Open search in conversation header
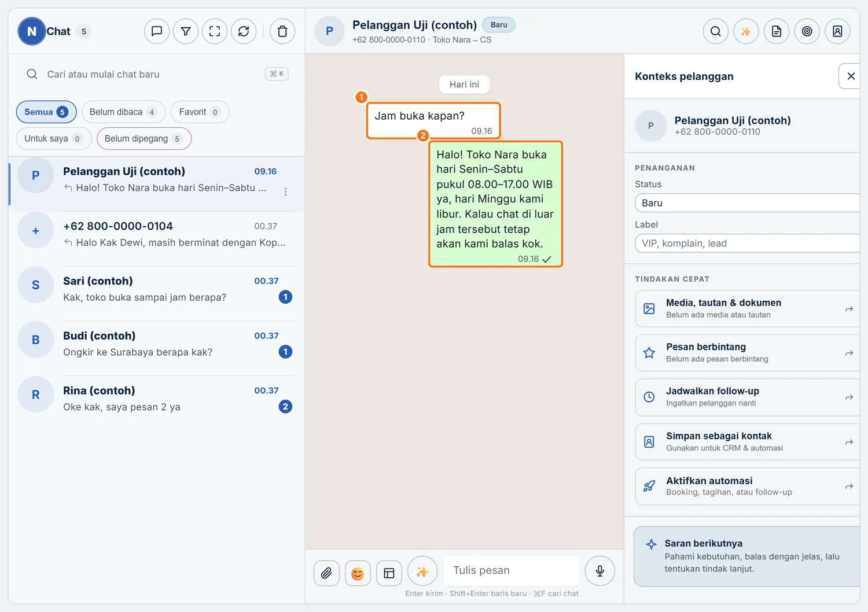The height and width of the screenshot is (612, 868). 716,31
